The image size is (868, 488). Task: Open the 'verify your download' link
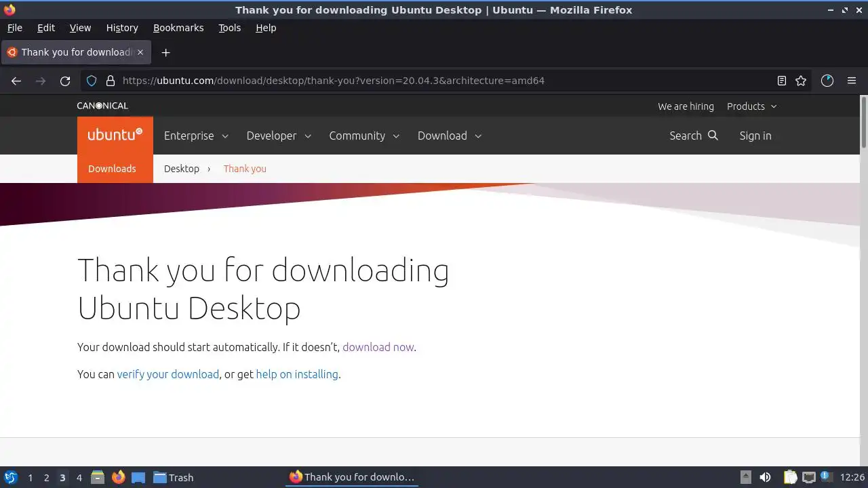point(168,374)
